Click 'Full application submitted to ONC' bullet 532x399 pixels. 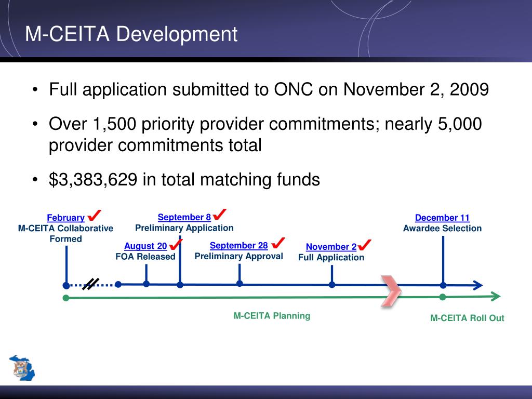coord(269,89)
